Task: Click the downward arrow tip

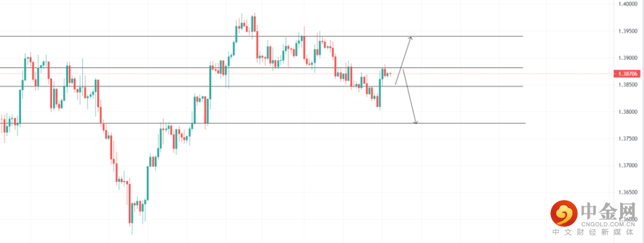Action: tap(416, 123)
